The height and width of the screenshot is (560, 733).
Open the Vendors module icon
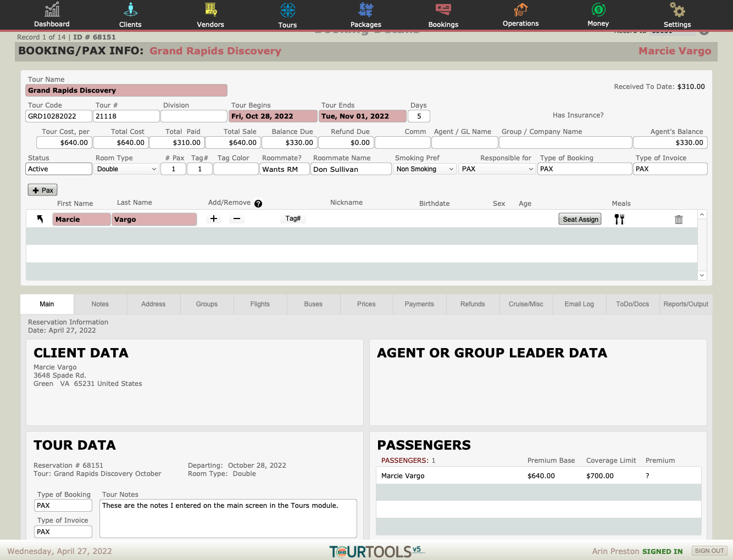click(210, 9)
